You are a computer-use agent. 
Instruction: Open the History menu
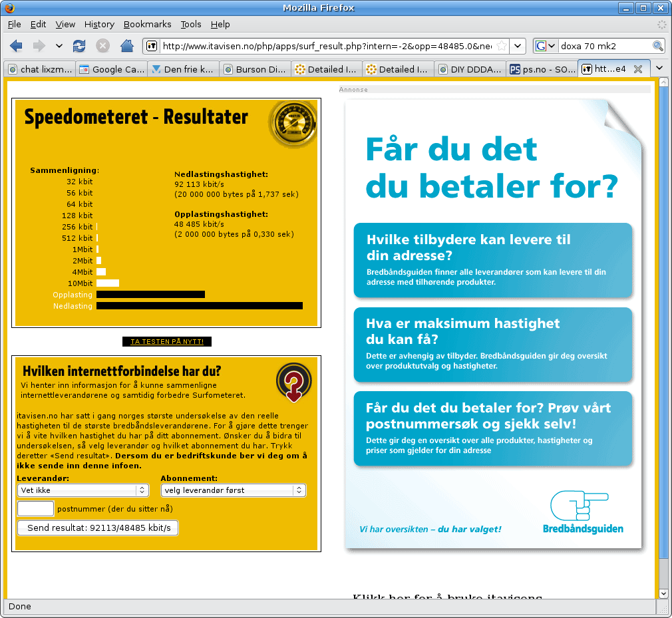click(99, 25)
